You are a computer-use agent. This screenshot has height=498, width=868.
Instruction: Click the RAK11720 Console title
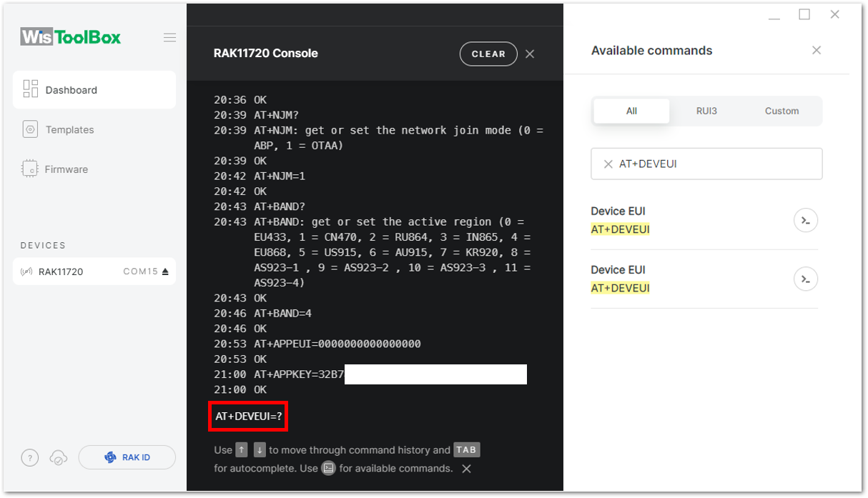coord(266,54)
